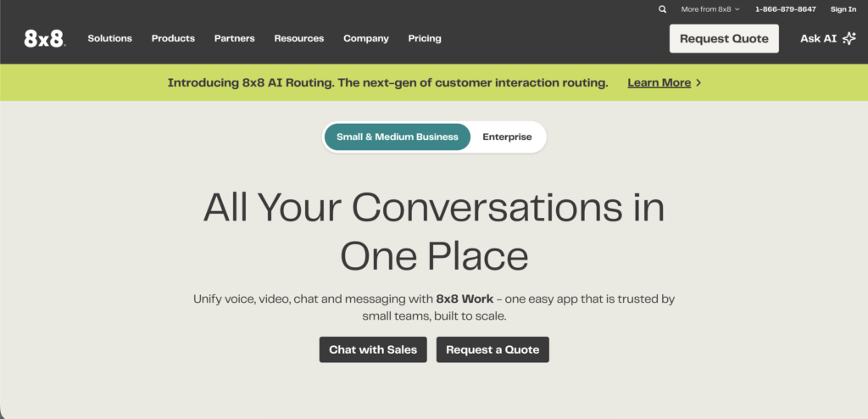Switch to the Enterprise option
868x419 pixels.
[507, 137]
